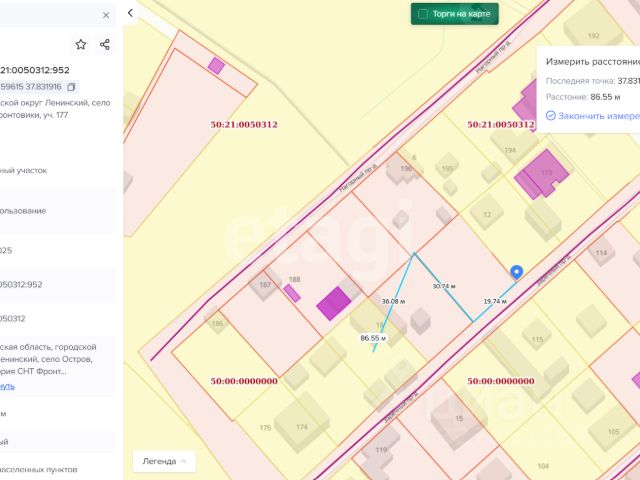Select purple building labeled 179
Image resolution: width=640 pixels, height=480 pixels.
tap(542, 174)
